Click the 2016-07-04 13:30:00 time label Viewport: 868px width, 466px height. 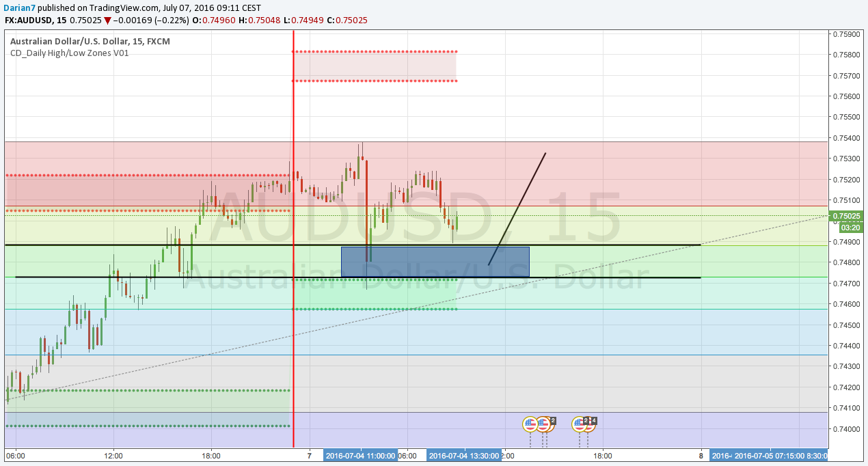463,456
